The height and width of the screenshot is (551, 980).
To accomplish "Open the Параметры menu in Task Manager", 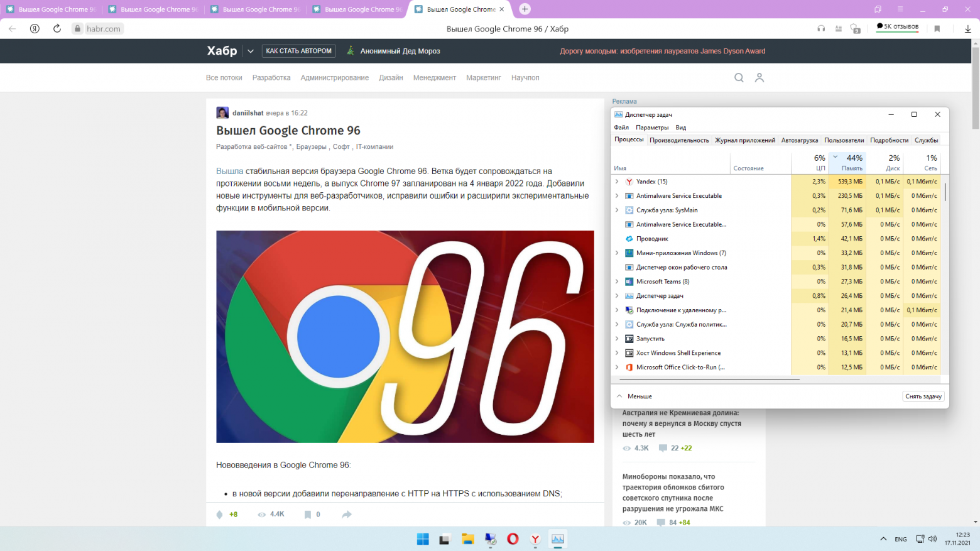I will tap(652, 128).
